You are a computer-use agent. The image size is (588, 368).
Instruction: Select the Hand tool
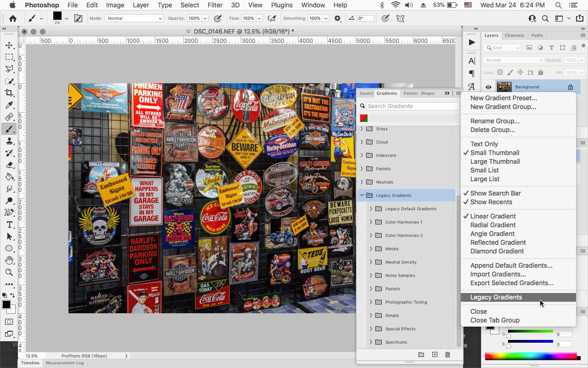tap(9, 260)
